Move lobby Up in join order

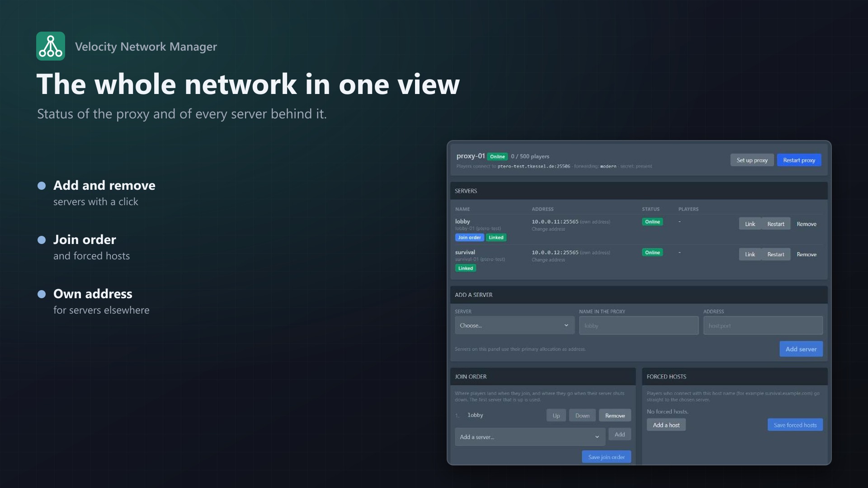click(556, 415)
